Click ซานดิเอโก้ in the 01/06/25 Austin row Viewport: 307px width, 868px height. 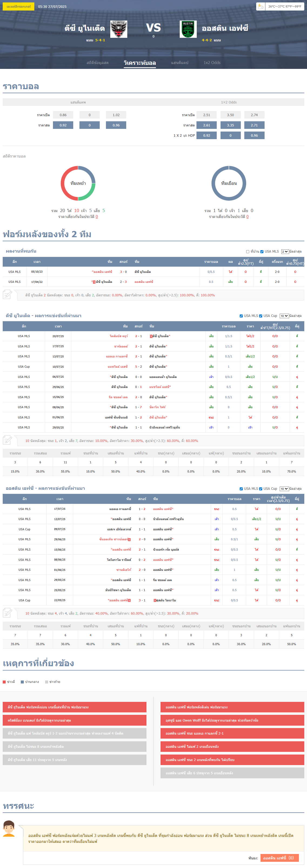124,570
